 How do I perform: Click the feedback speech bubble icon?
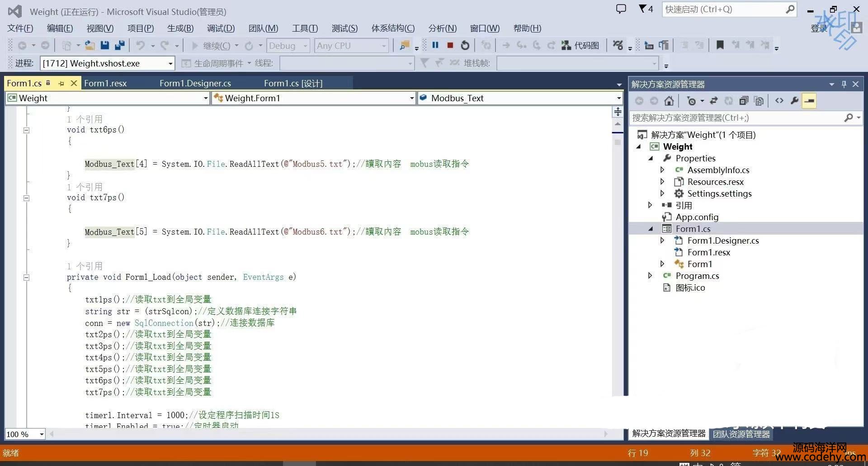621,9
